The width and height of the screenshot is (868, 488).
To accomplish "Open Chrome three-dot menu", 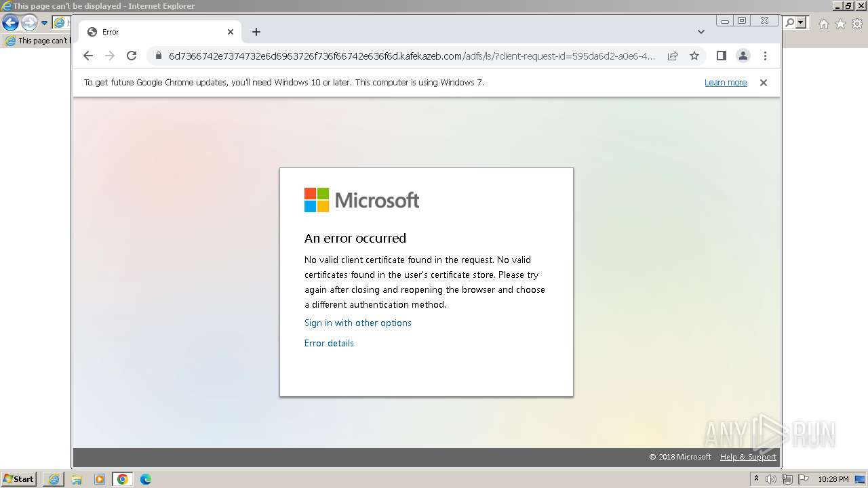I will click(x=765, y=56).
